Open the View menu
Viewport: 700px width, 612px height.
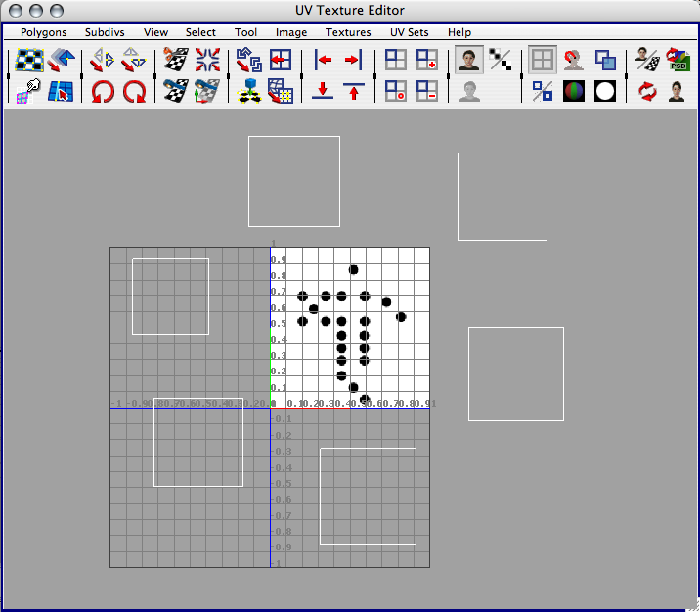coord(155,32)
